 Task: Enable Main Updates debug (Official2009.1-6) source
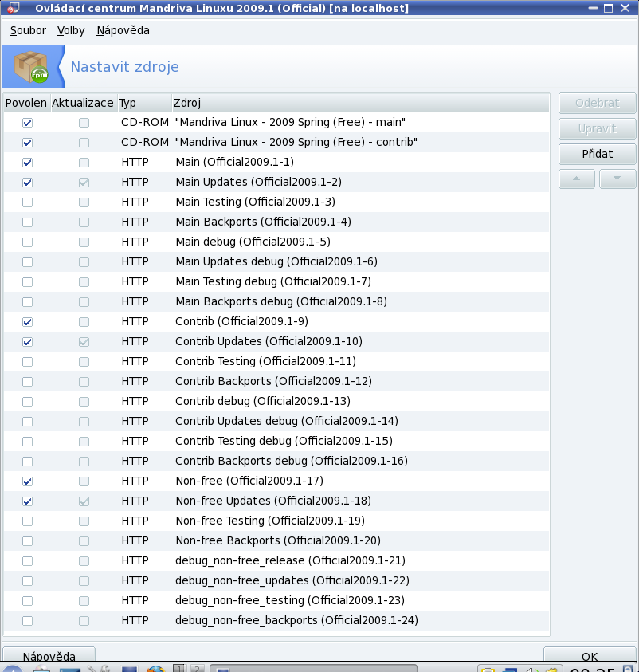click(27, 261)
